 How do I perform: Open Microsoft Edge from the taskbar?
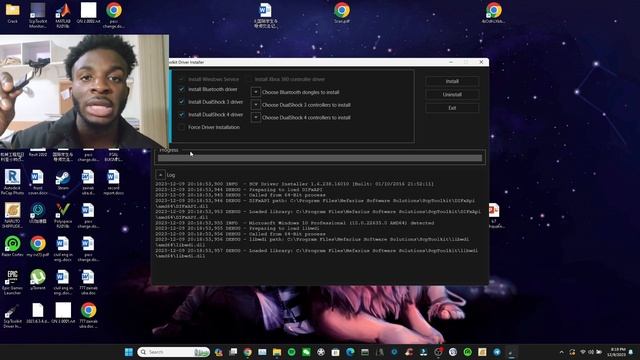350,352
